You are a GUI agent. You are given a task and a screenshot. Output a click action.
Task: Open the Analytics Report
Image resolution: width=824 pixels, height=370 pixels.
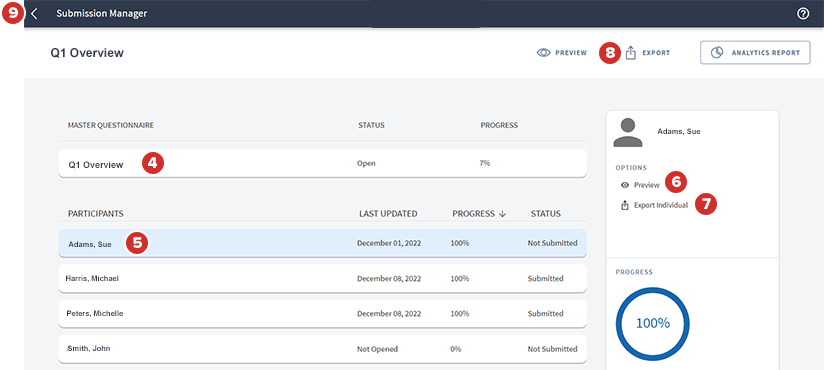(x=755, y=53)
